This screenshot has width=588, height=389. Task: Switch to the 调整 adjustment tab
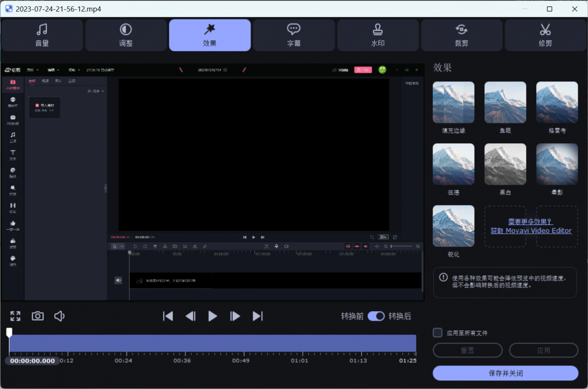coord(126,35)
